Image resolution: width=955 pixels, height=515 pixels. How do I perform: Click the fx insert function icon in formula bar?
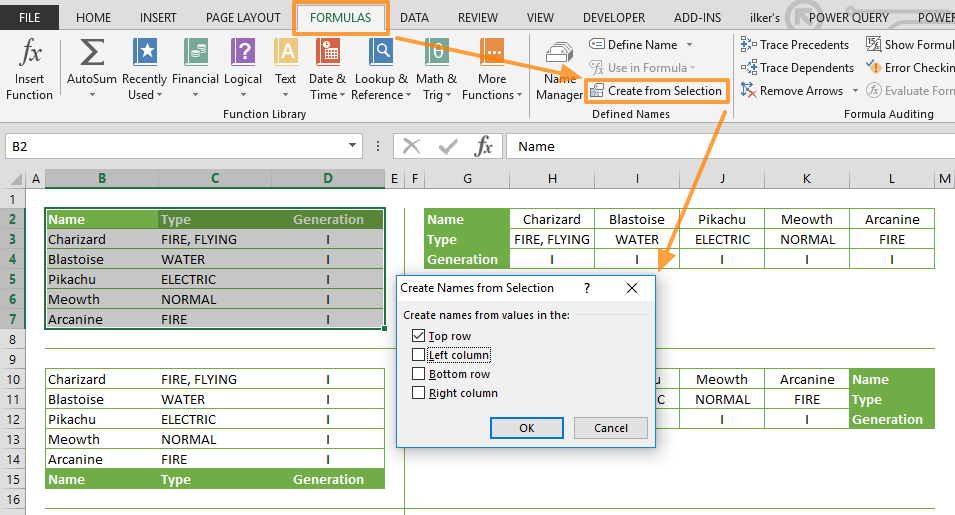[x=484, y=146]
